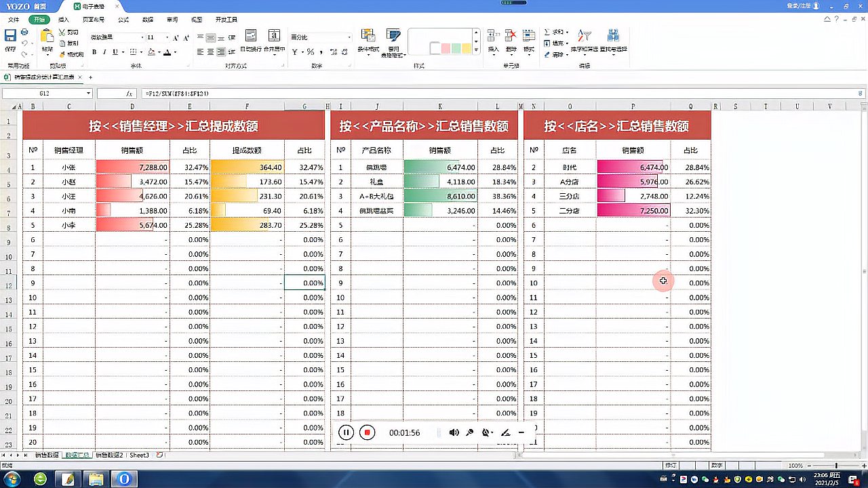Click the cell Format (格式) icon

528,37
